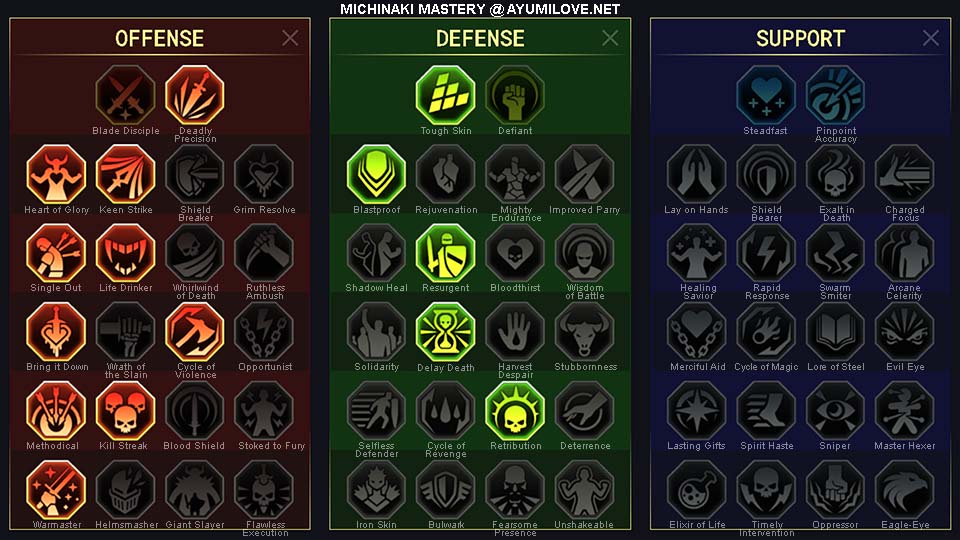960x540 pixels.
Task: Select the Lore of Steel book icon
Action: point(835,332)
